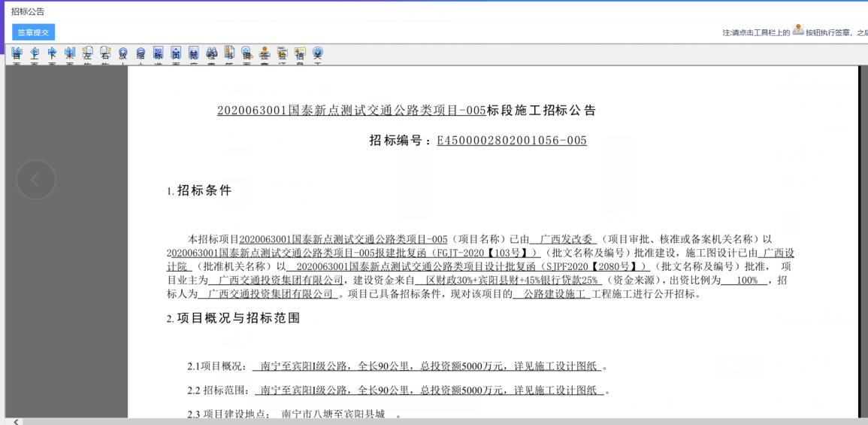Reset to standard size (标准) icon
Screen dimensions: 868x425
tap(158, 54)
